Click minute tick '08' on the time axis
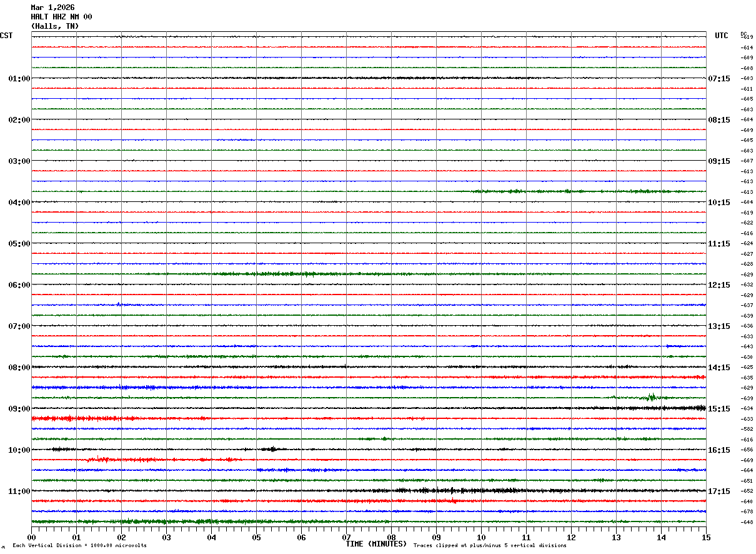Viewport: 756px width, 554px height. point(391,537)
